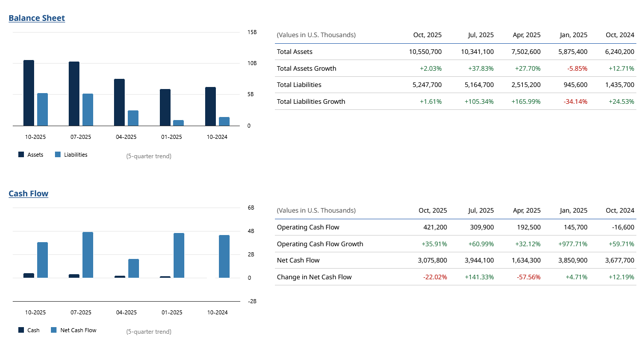This screenshot has width=644, height=350.
Task: Click the -34.14% liabilities growth value
Action: (575, 102)
